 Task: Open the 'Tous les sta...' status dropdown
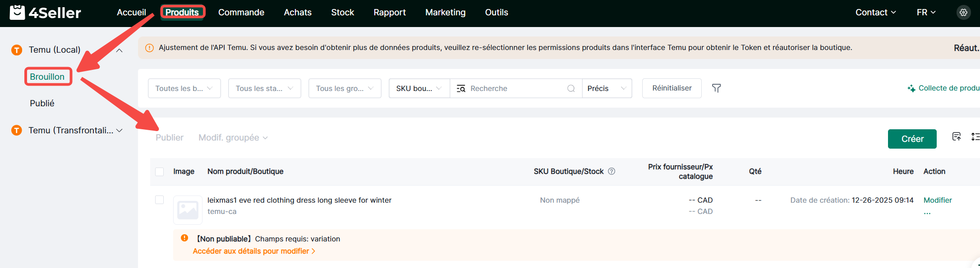(264, 88)
